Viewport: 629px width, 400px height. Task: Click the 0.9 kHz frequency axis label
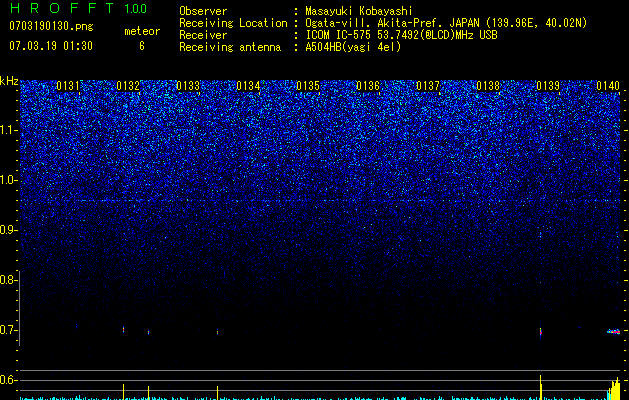click(x=9, y=230)
